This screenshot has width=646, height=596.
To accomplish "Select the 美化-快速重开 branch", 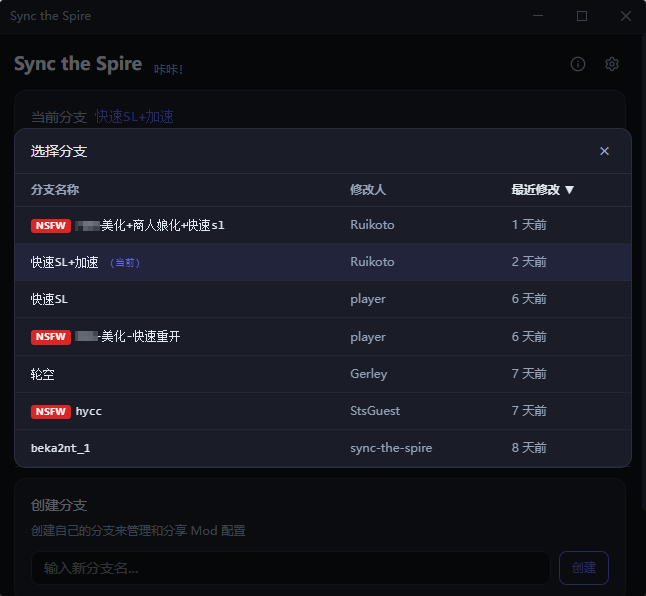I will [140, 337].
